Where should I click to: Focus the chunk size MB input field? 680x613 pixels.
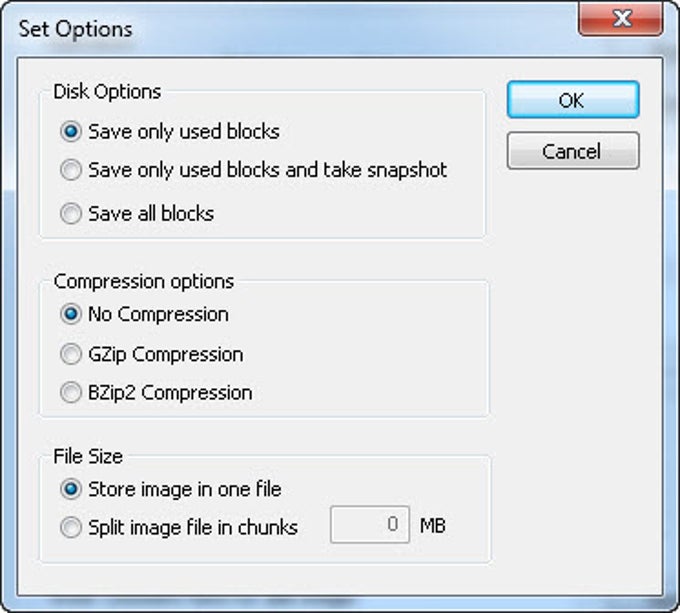point(369,525)
